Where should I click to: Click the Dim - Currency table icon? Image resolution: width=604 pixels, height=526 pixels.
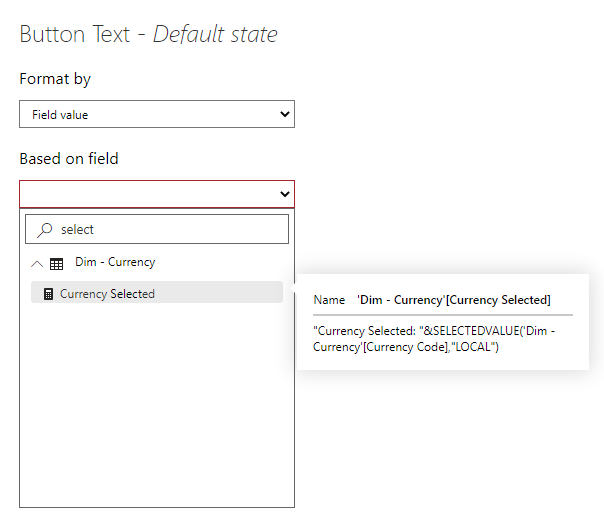56,264
